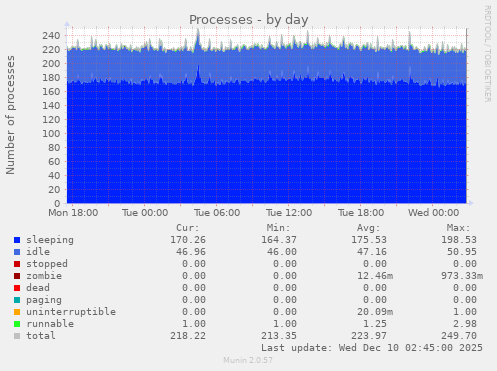Select the 'total' legend label
497x371 pixels.
click(41, 336)
